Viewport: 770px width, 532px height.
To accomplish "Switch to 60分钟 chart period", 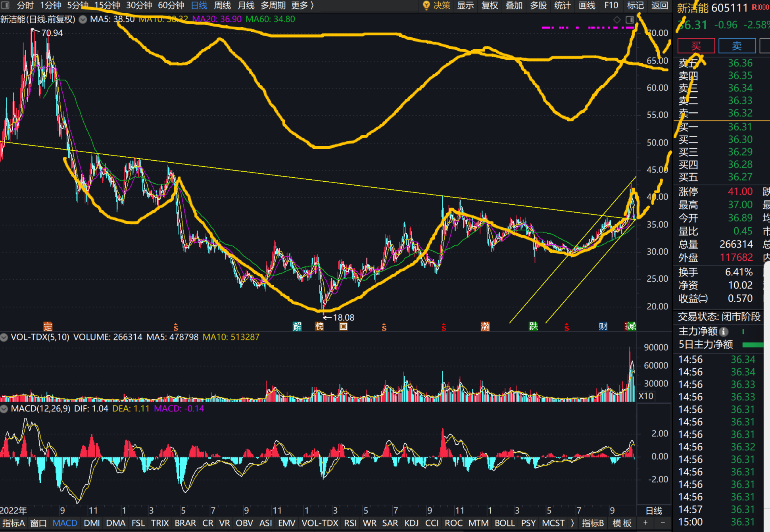I will click(x=171, y=6).
